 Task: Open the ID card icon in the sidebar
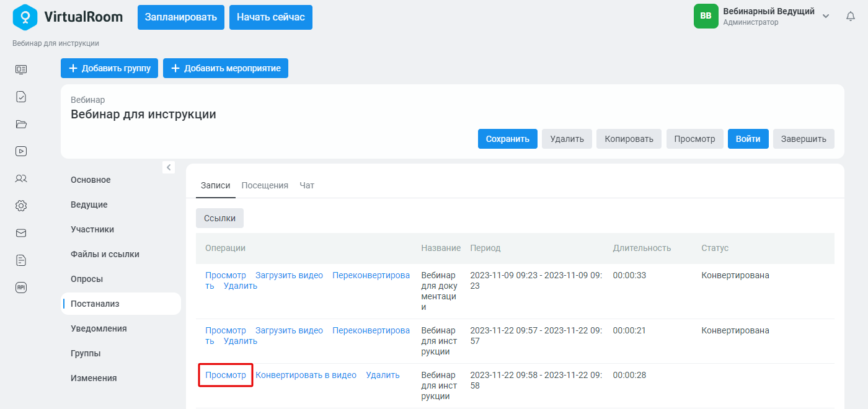pos(21,69)
